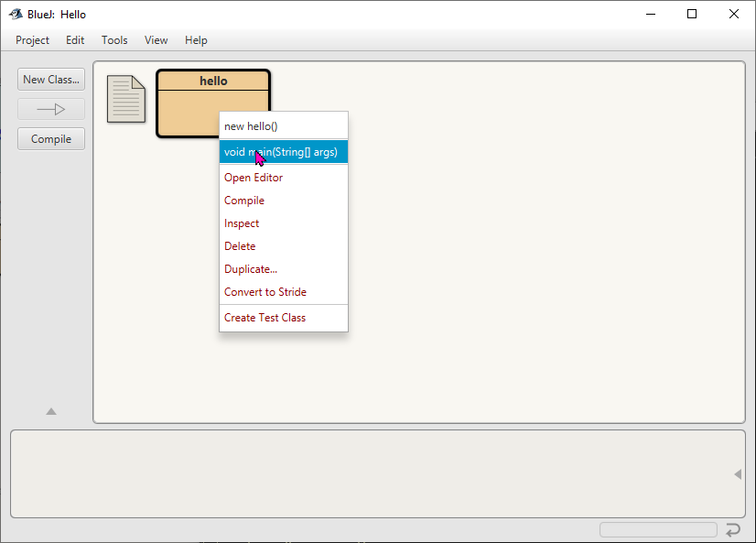Viewport: 756px width, 543px height.
Task: Click the BlueJ bird logo in title bar
Action: coord(16,14)
